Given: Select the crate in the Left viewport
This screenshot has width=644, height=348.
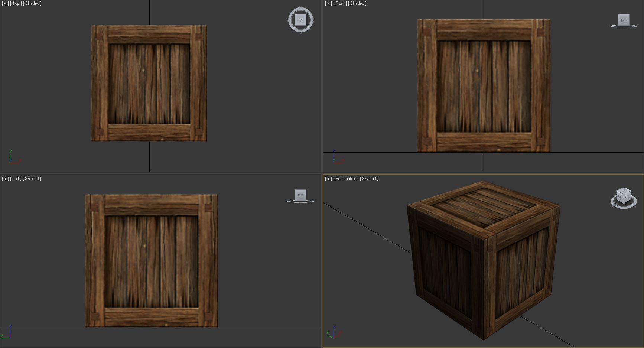Looking at the screenshot, I should coord(151,261).
